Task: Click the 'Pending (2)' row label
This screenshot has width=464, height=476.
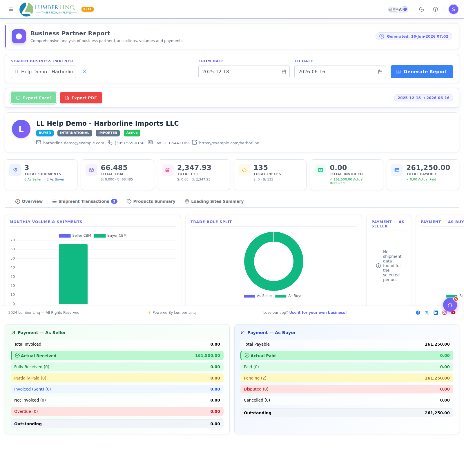Action: [255, 378]
